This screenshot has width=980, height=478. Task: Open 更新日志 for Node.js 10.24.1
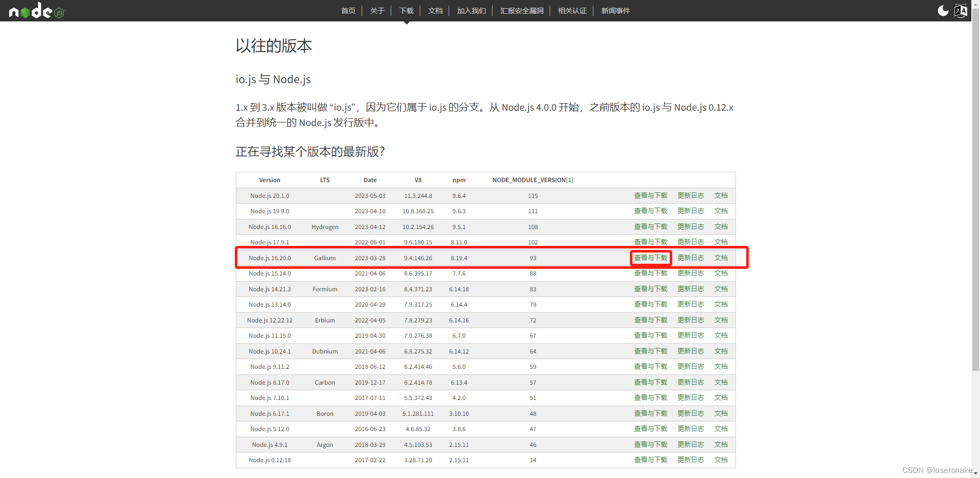click(x=691, y=351)
